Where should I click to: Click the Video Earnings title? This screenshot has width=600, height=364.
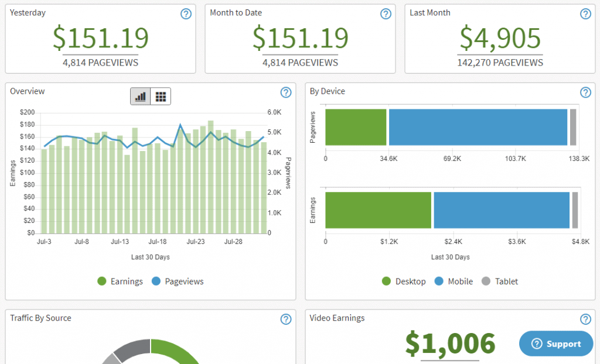[337, 318]
